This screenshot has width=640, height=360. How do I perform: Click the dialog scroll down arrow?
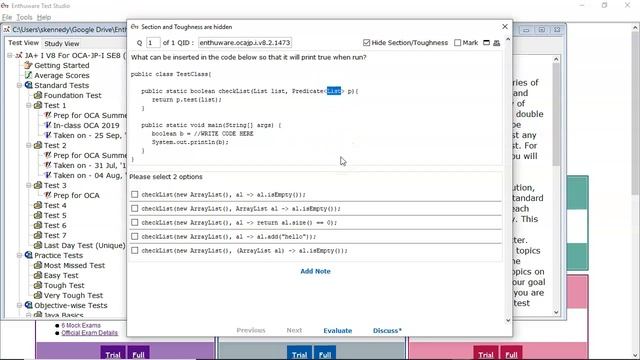point(508,320)
